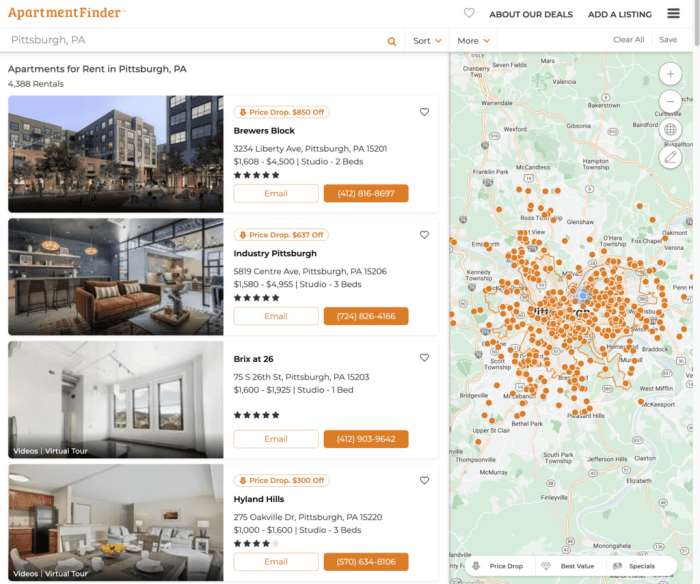Open Add A Listing page
The width and height of the screenshot is (700, 584).
[x=620, y=14]
